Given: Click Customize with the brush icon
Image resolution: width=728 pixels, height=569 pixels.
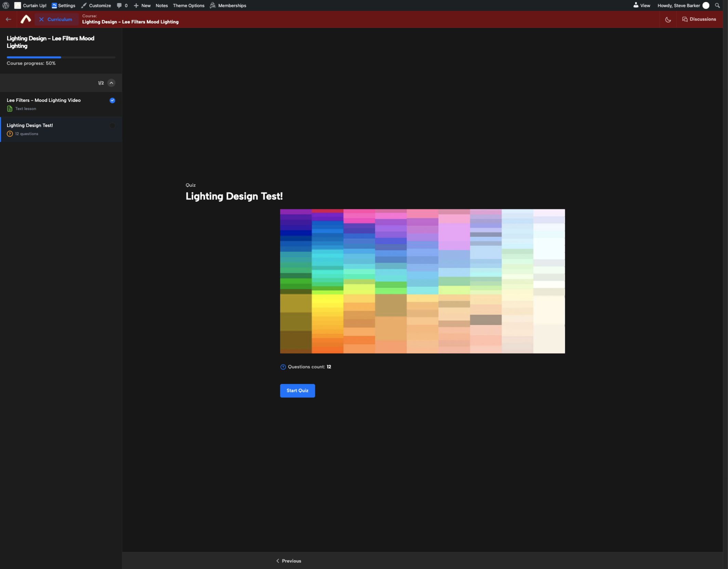Looking at the screenshot, I should 96,5.
